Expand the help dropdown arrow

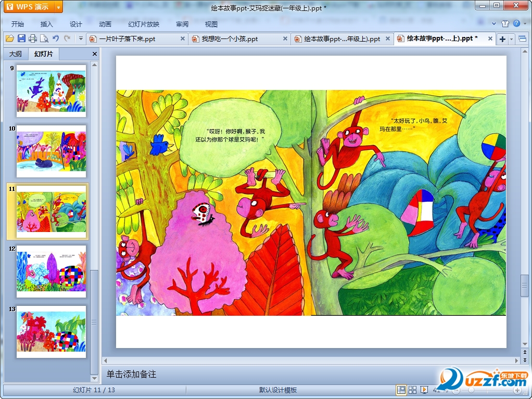(525, 24)
